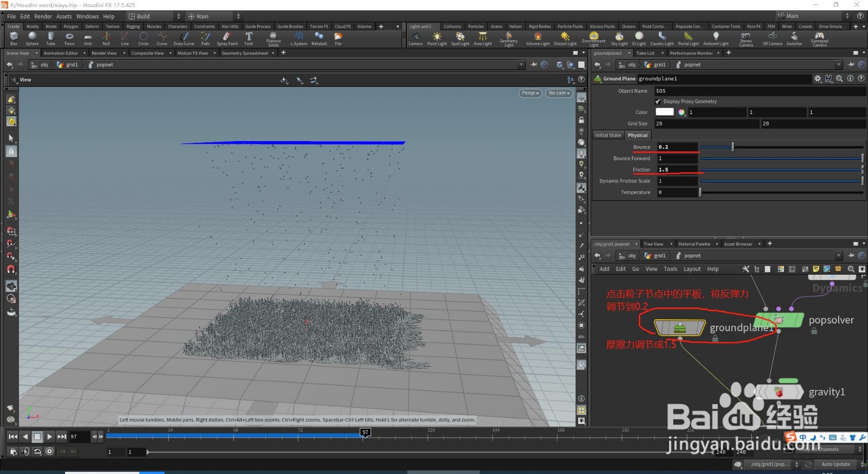Open the Render menu
The image size is (868, 474).
[x=43, y=16]
